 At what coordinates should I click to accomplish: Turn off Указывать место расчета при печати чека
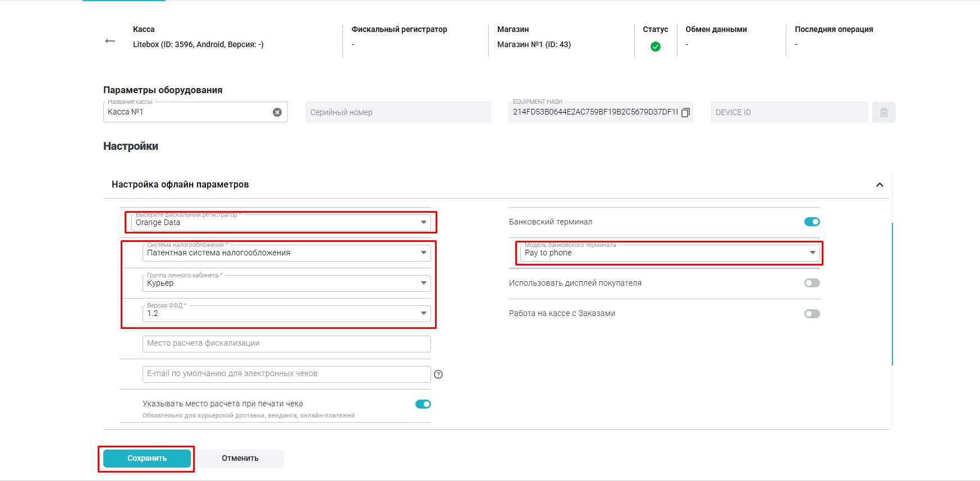(x=423, y=404)
